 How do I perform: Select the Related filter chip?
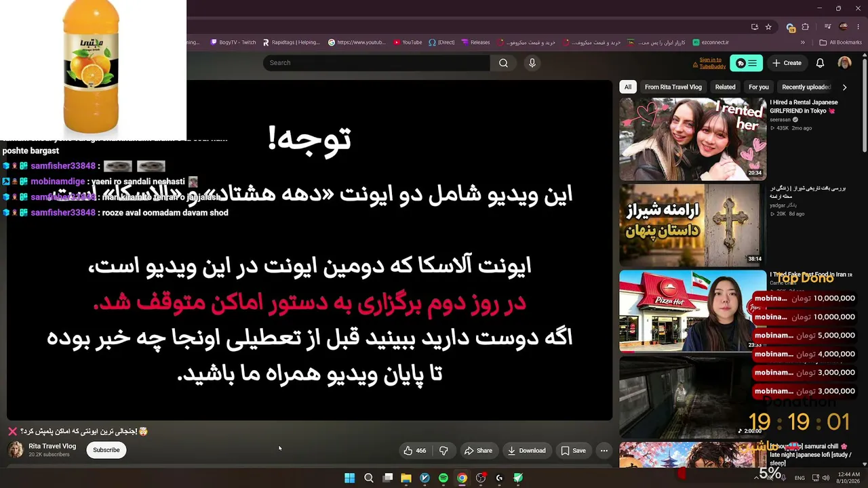tap(725, 87)
